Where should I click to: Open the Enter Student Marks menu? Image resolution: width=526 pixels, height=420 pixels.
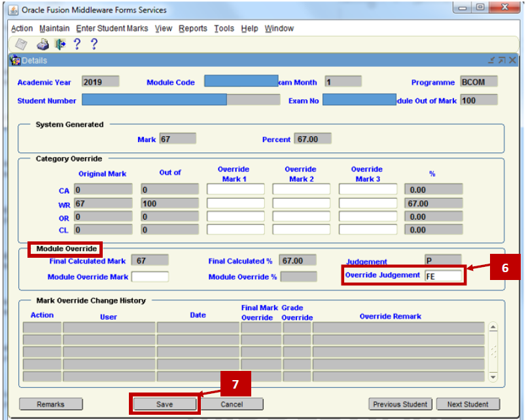[x=112, y=29]
